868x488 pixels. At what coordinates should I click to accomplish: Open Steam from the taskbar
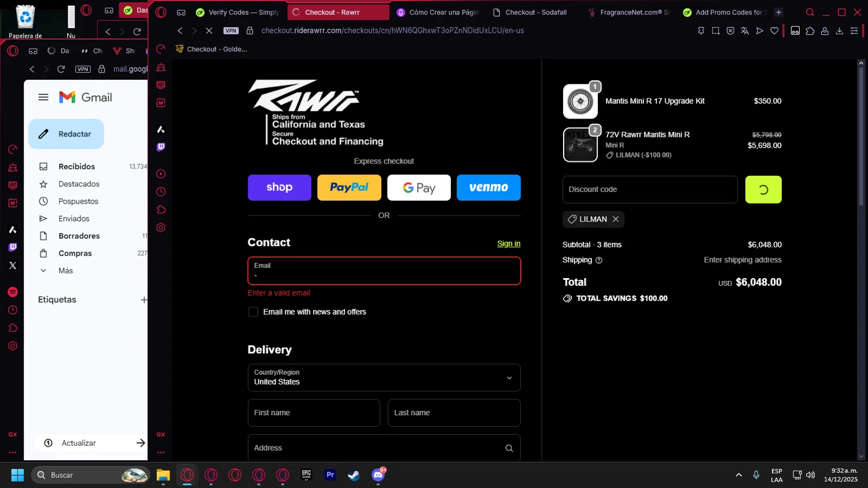point(354,475)
